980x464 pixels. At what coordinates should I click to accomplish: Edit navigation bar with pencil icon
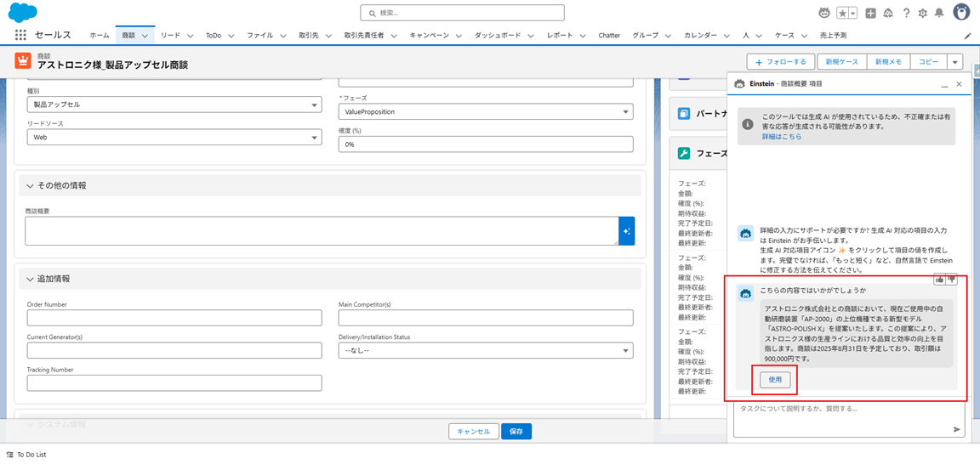coord(967,36)
